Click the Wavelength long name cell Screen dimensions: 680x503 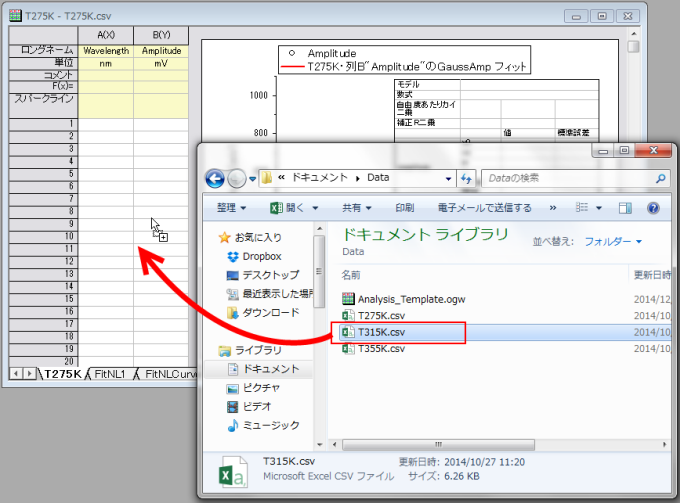coord(106,51)
